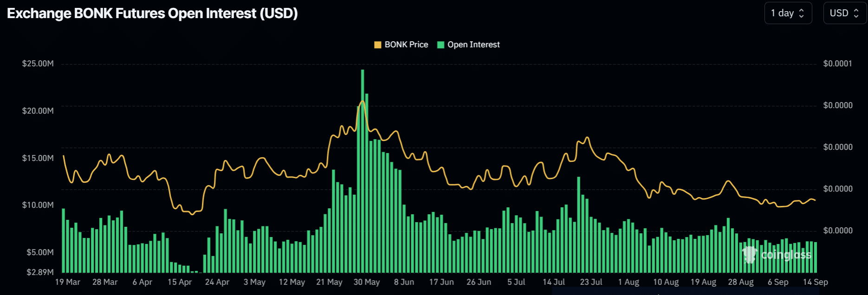Click the $20.00M left axis label
This screenshot has width=868, height=295.
38,111
